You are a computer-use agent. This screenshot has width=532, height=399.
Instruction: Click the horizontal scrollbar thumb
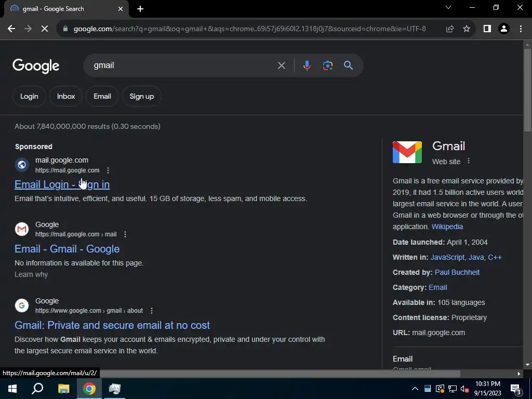(x=280, y=374)
